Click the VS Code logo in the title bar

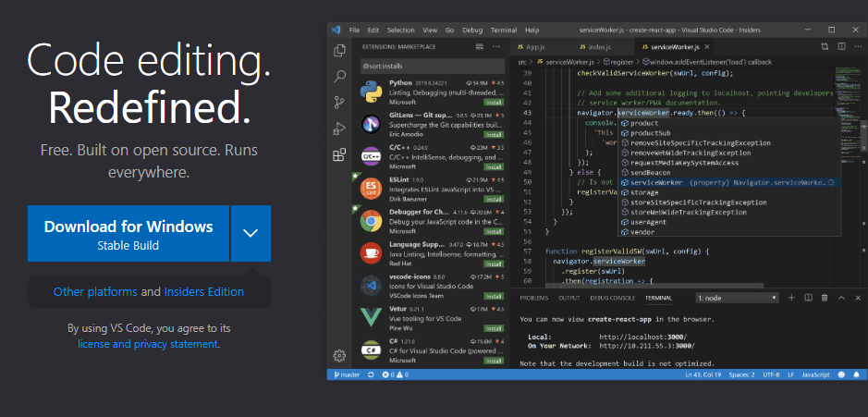[335, 30]
